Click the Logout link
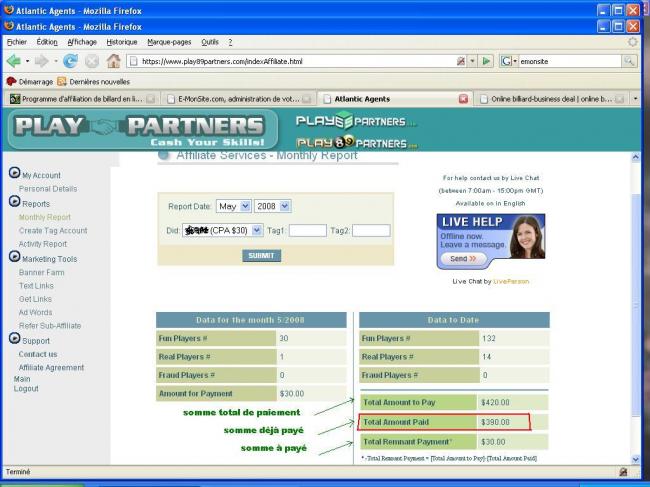The image size is (650, 487). pyautogui.click(x=26, y=388)
